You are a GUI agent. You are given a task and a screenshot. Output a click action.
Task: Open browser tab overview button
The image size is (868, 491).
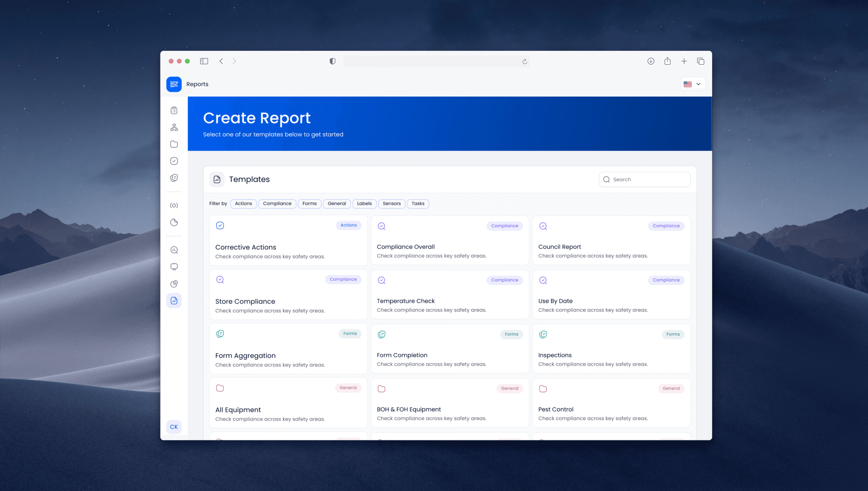pos(700,61)
